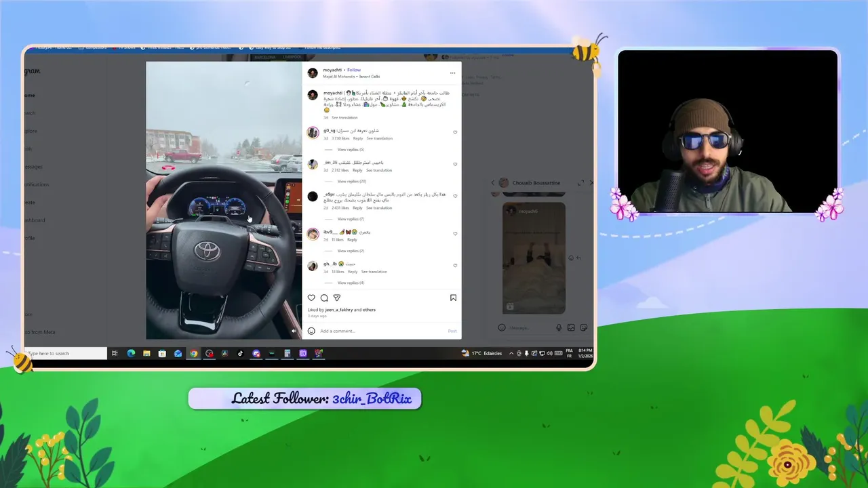This screenshot has width=868, height=488.
Task: Show hidden system tray icons
Action: point(511,353)
